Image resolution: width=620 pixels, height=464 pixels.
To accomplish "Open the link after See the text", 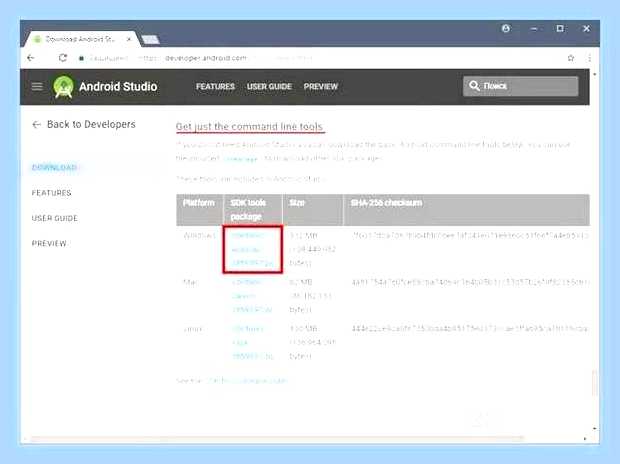I will (x=248, y=381).
